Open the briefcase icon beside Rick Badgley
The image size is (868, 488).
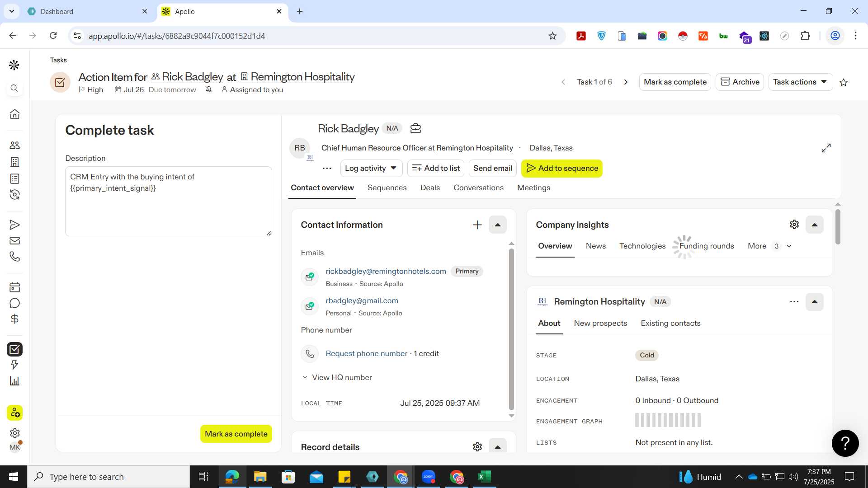coord(415,129)
